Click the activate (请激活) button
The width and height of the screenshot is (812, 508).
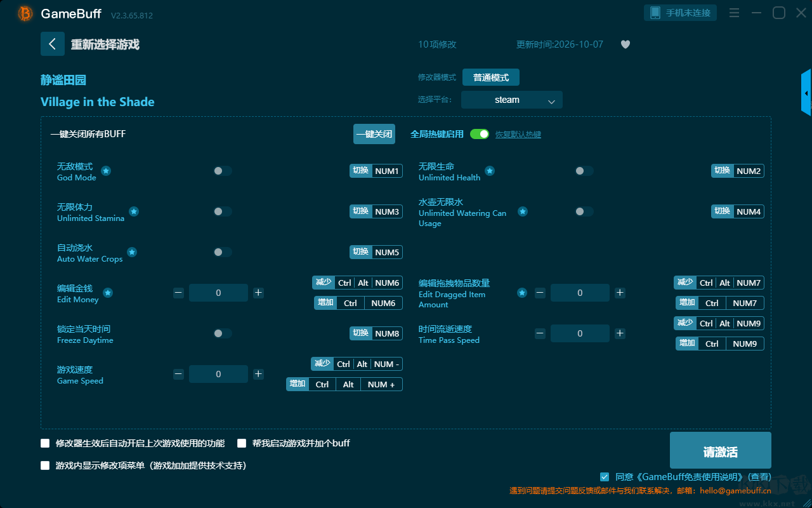pos(721,450)
